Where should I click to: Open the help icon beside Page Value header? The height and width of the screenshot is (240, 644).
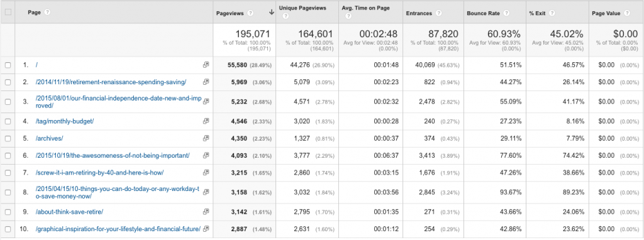tap(626, 13)
